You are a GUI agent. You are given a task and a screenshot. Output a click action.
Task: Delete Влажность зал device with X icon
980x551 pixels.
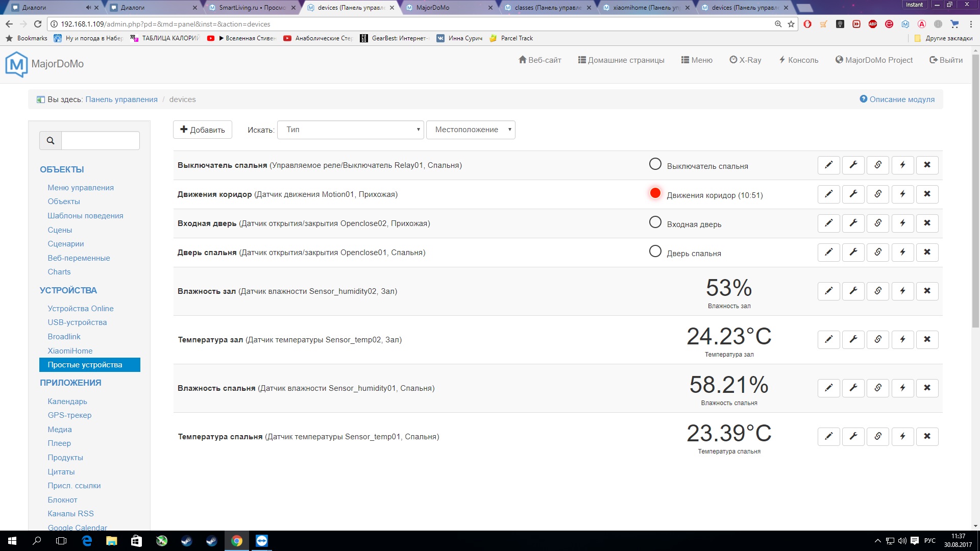[927, 291]
